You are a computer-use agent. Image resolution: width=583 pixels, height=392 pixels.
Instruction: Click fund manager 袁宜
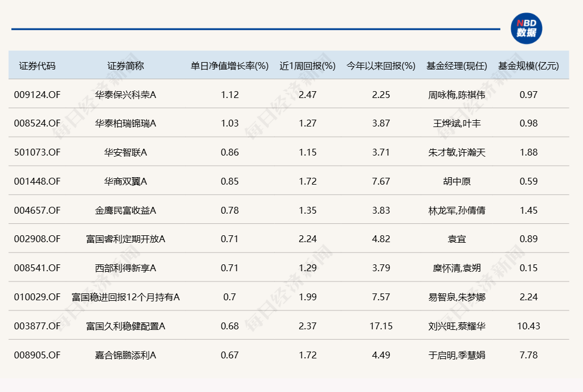[456, 239]
